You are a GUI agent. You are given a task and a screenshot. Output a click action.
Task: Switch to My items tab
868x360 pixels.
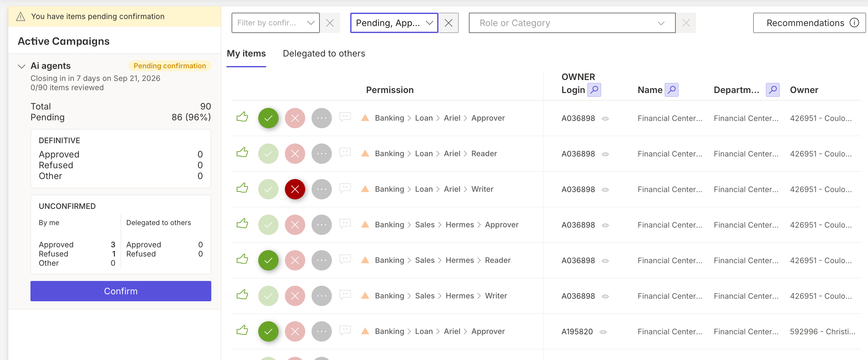[x=246, y=54]
